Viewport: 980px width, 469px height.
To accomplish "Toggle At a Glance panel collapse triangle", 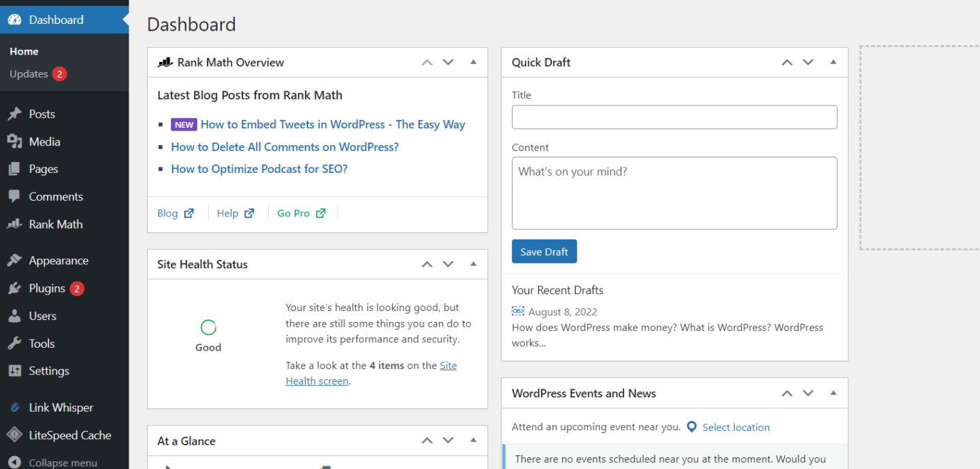I will [473, 440].
